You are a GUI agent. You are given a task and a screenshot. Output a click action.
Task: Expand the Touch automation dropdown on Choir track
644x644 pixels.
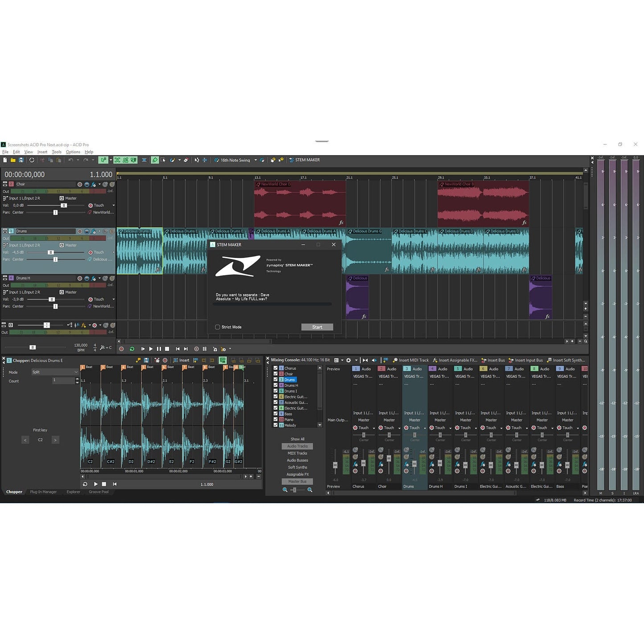click(114, 205)
